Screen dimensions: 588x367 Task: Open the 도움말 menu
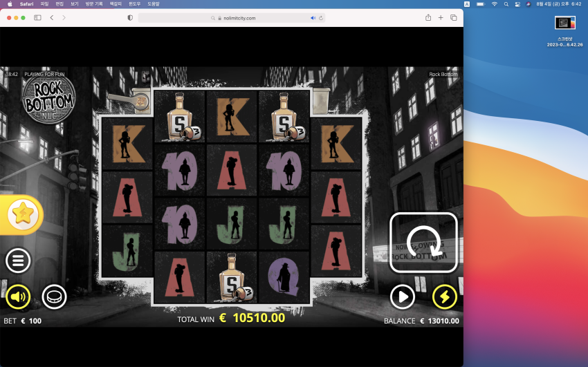coord(154,3)
